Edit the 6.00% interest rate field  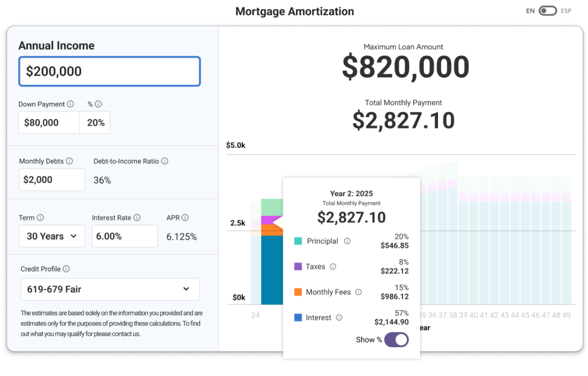(124, 236)
